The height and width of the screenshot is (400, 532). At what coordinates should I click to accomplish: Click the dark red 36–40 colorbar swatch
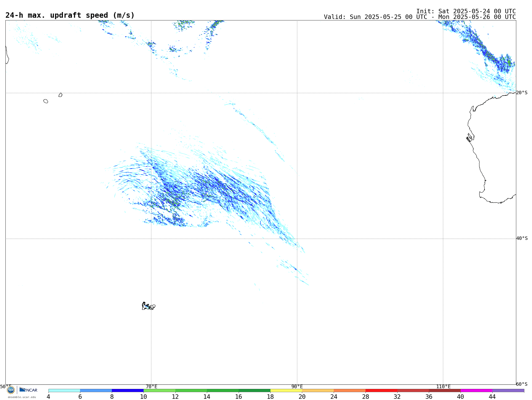point(445,391)
